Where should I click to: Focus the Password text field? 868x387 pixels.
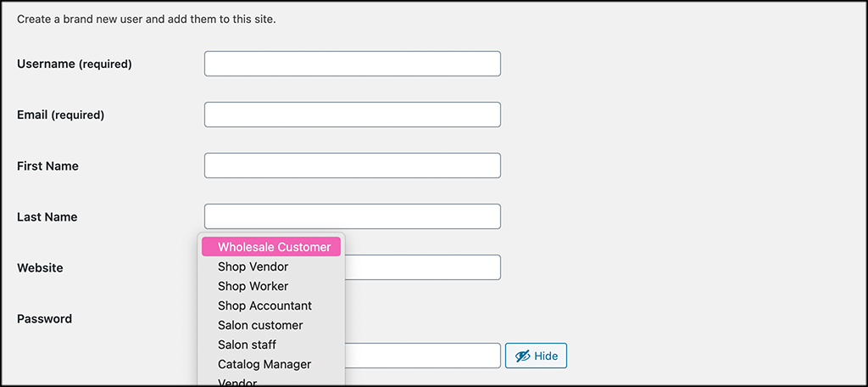pyautogui.click(x=423, y=356)
